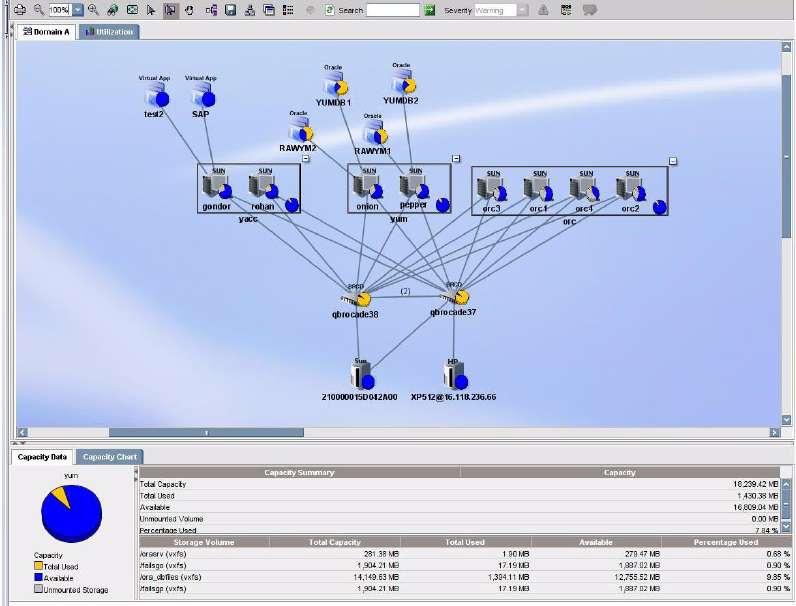Click the zoom in magnifier icon
Image resolution: width=796 pixels, height=606 pixels.
pos(93,9)
